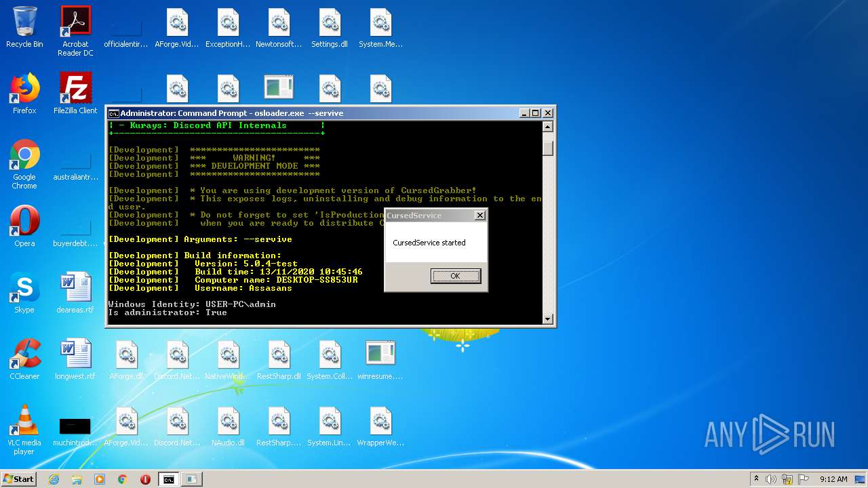Click Command Prompt scrollbar up arrow
Screen dimensions: 868x488
pyautogui.click(x=548, y=126)
